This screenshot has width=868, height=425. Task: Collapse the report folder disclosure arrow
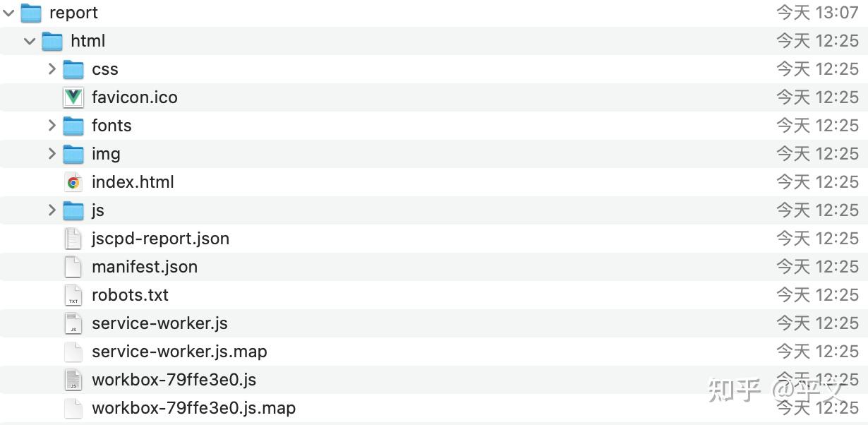click(8, 13)
